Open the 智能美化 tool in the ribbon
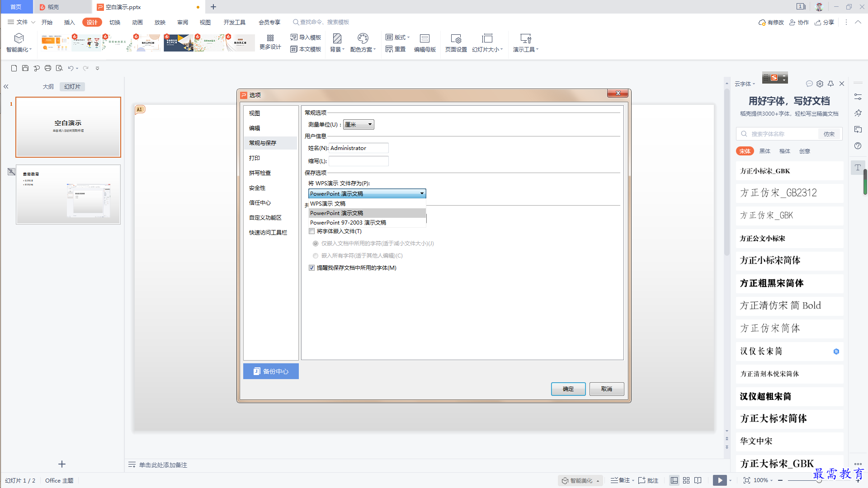 19,43
